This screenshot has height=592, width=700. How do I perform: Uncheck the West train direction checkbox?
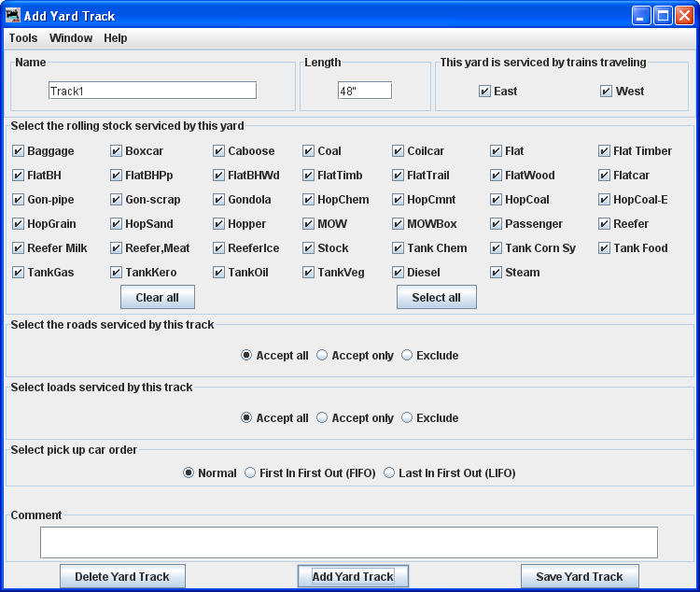pyautogui.click(x=607, y=92)
